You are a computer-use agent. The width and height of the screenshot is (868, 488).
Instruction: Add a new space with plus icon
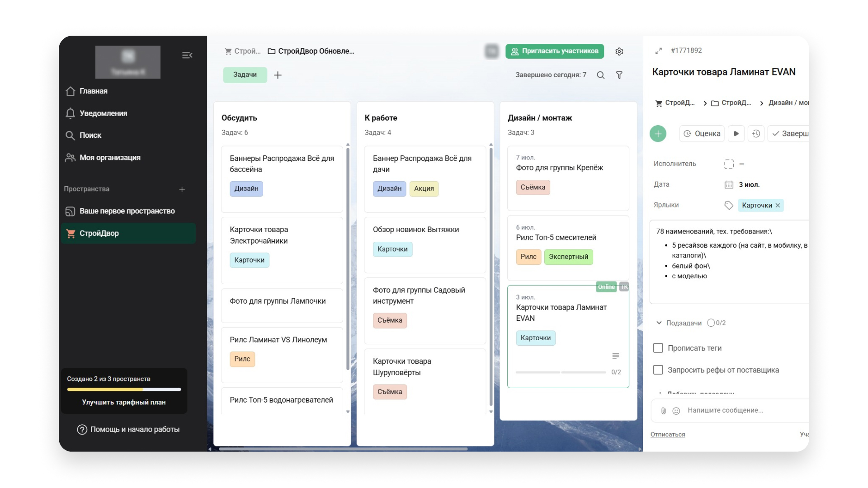pyautogui.click(x=182, y=189)
